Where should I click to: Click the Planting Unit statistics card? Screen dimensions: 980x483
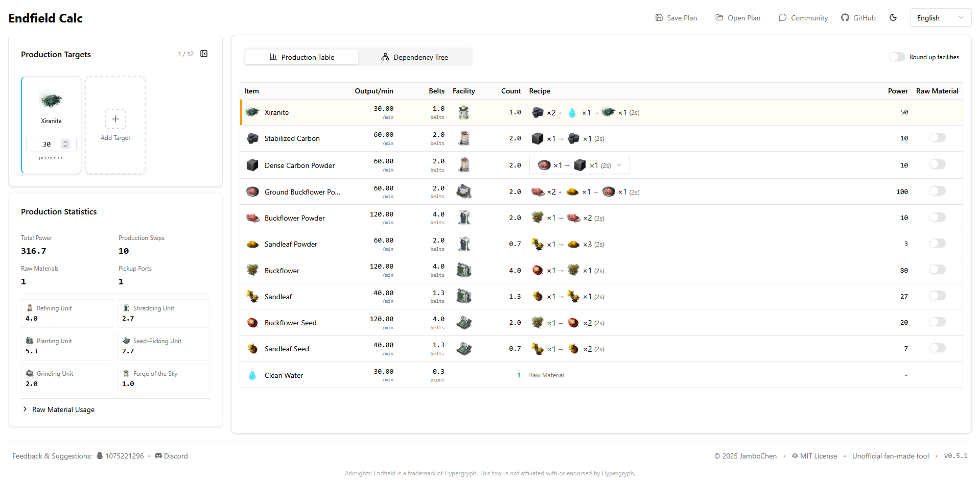[67, 346]
